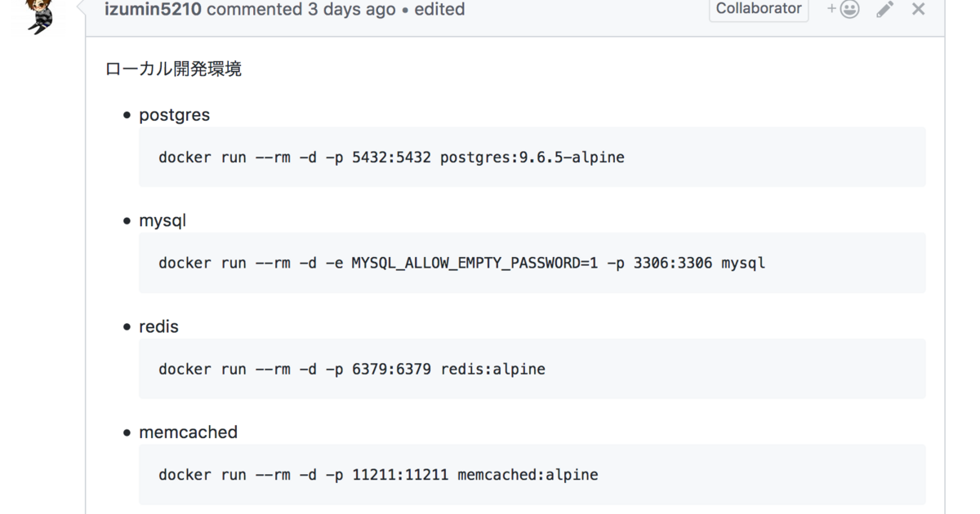Expand the "edited" history indicator

pos(439,10)
